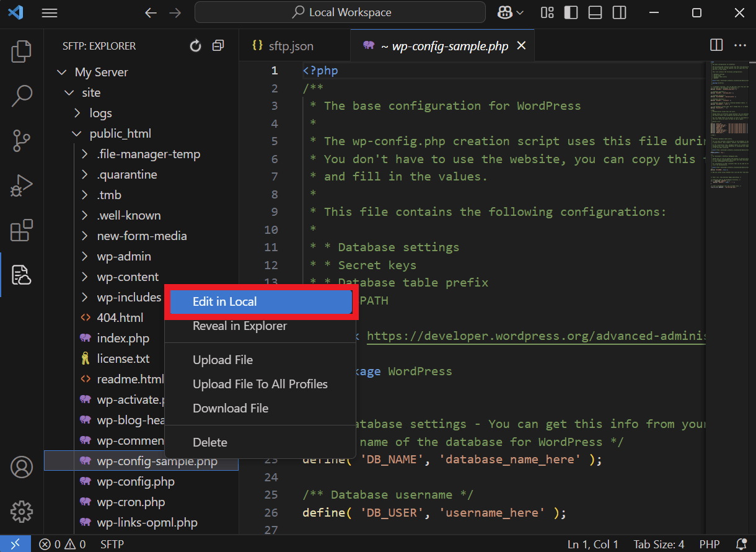Show errors and warnings in status bar
The height and width of the screenshot is (552, 756).
[62, 544]
